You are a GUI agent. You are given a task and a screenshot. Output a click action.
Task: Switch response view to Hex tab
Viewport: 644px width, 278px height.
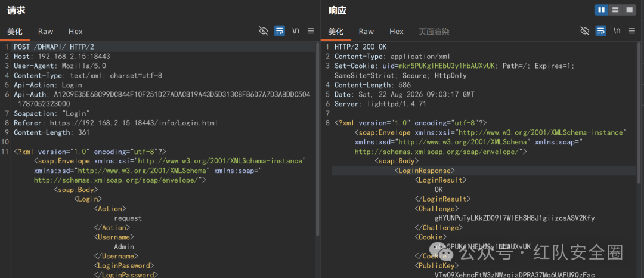pyautogui.click(x=397, y=31)
